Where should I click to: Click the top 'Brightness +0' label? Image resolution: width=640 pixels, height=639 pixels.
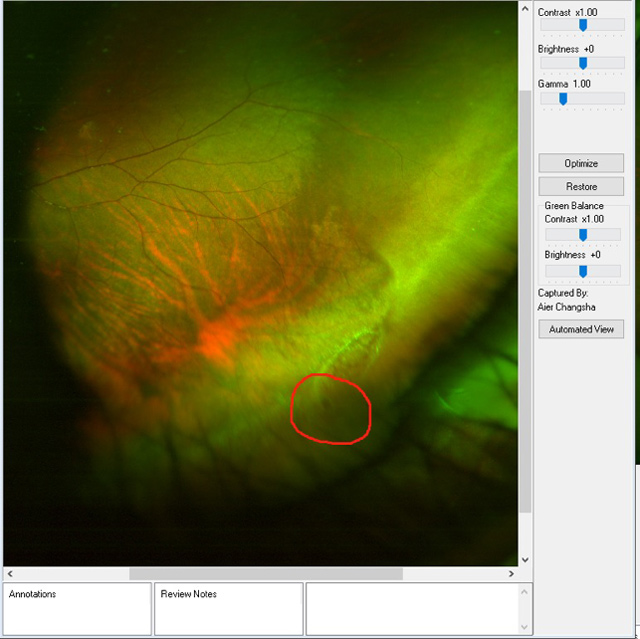(566, 49)
